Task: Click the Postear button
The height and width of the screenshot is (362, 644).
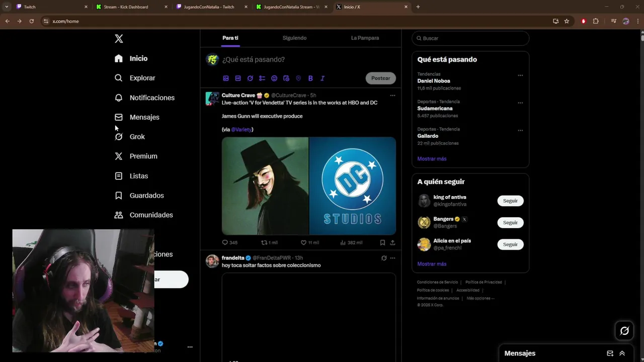Action: 381,78
